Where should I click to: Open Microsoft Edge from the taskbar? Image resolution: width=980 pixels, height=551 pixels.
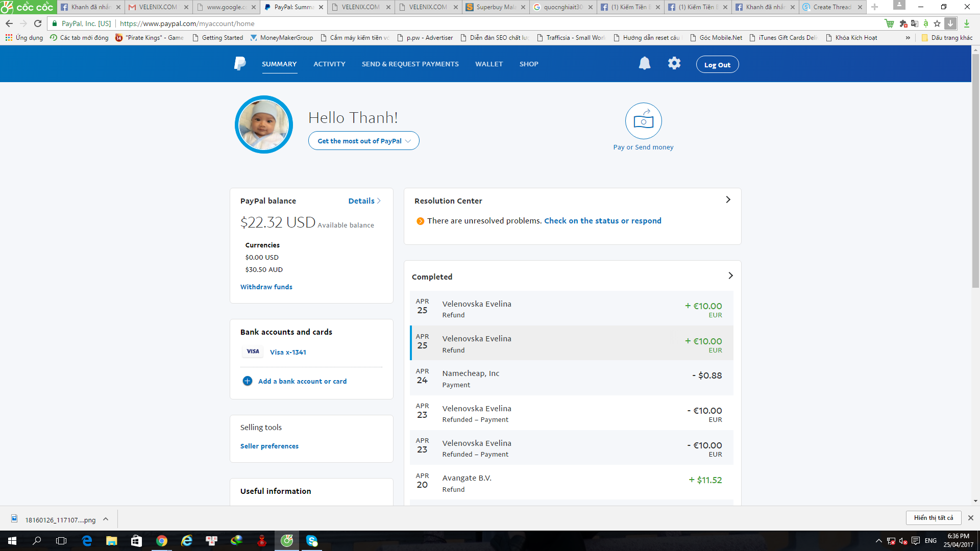click(87, 541)
